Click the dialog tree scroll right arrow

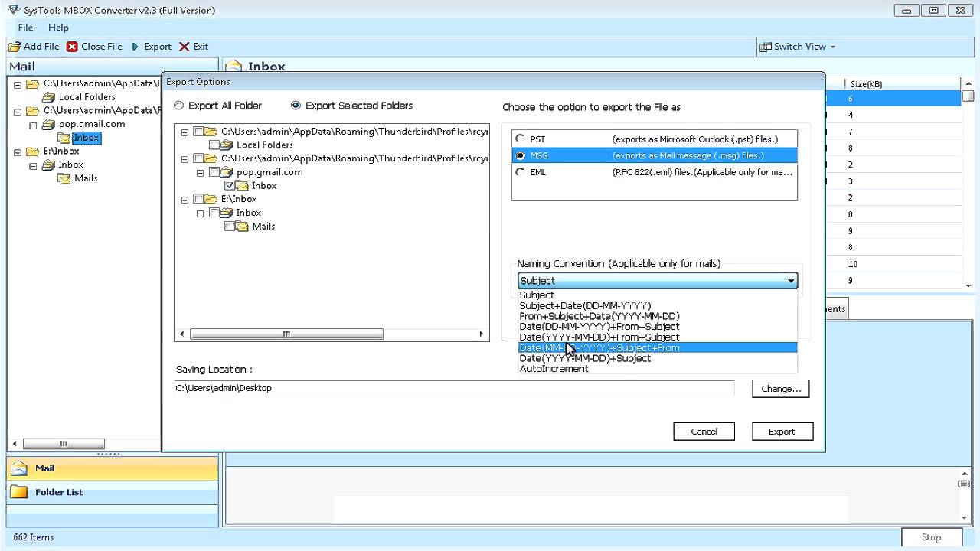coord(482,334)
